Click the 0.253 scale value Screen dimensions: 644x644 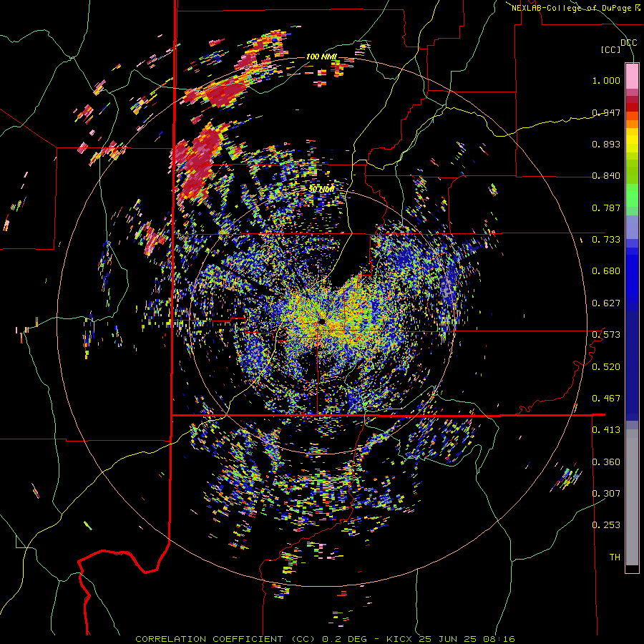606,525
